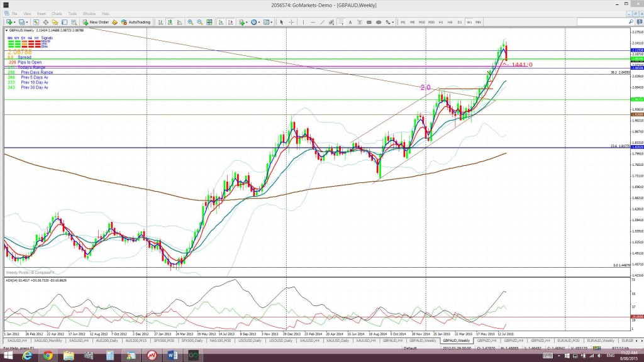Image resolution: width=644 pixels, height=362 pixels.
Task: Open the View menu
Action: pyautogui.click(x=27, y=14)
